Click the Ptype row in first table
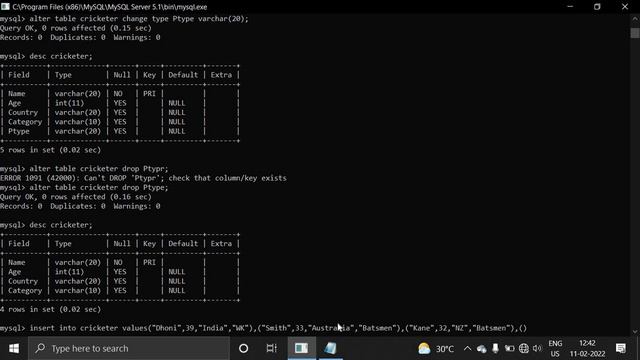Screen dimensions: 640x360 pyautogui.click(x=120, y=131)
